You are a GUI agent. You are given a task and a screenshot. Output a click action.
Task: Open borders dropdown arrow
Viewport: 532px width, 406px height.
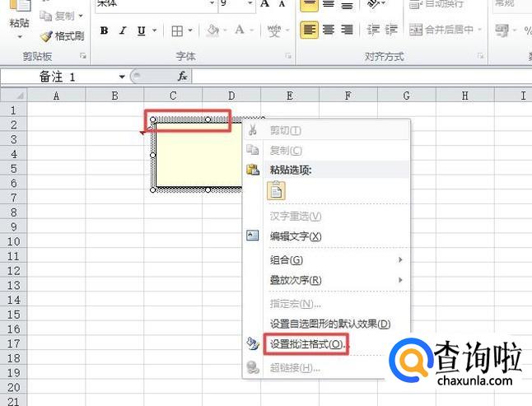point(190,30)
